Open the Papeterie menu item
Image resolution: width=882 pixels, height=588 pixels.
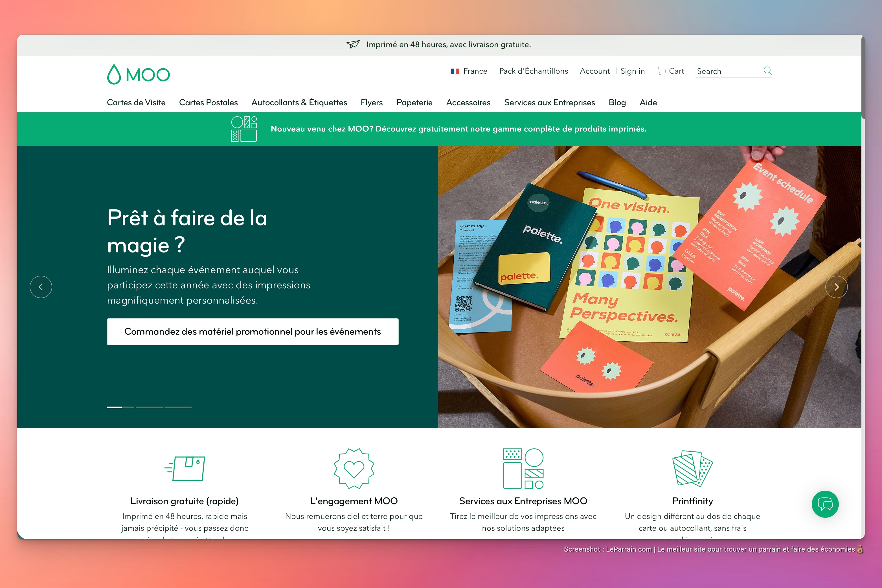414,102
